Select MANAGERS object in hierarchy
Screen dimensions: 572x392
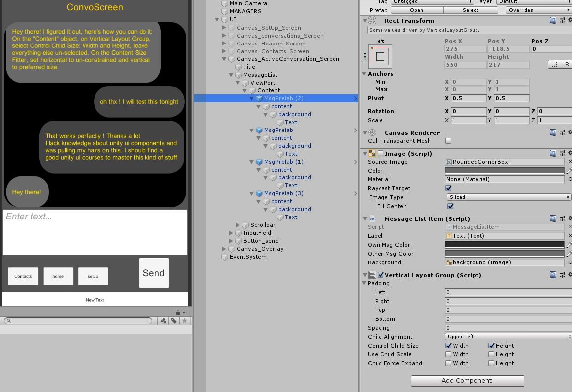245,11
